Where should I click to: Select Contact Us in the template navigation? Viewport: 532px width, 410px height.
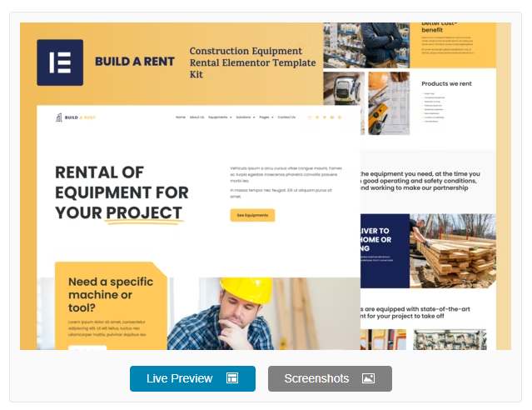point(286,117)
